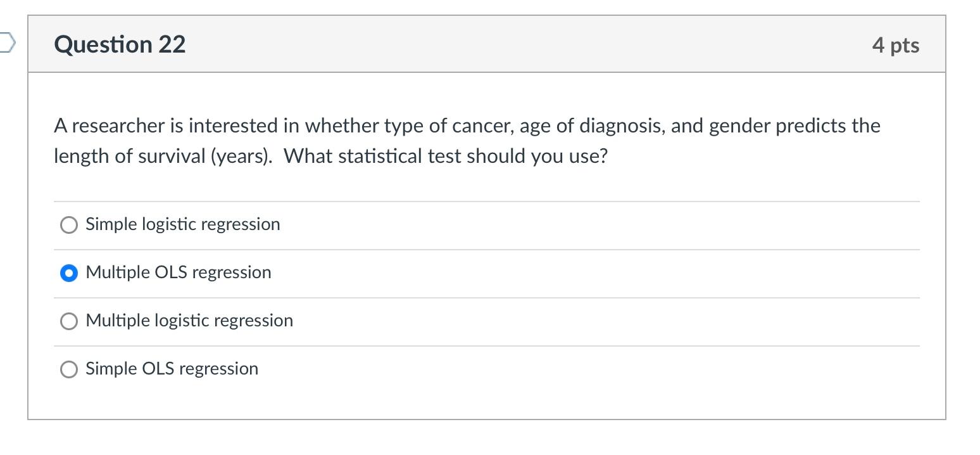The image size is (980, 455).
Task: Choose the Multiple logistic regression radio button
Action: pos(69,321)
